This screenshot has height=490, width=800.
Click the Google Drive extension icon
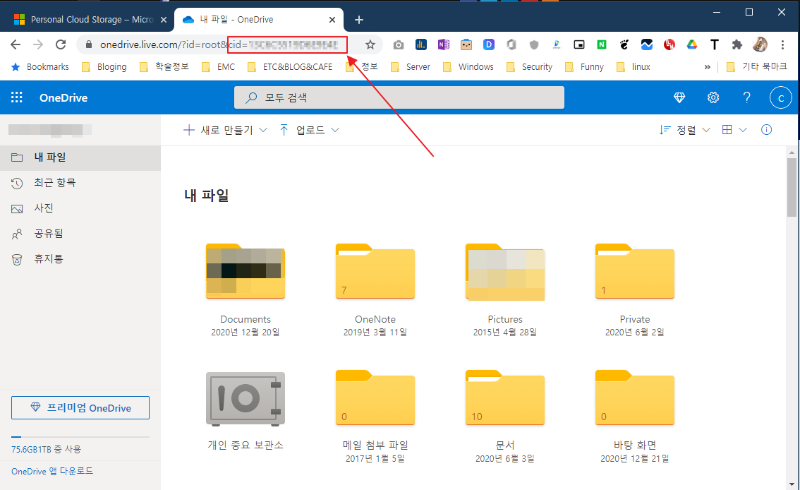pyautogui.click(x=692, y=45)
